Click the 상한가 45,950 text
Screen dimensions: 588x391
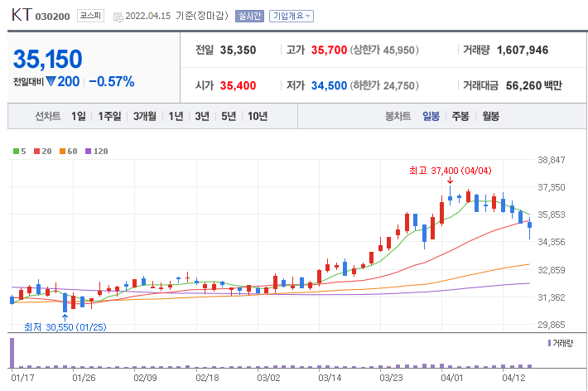384,50
